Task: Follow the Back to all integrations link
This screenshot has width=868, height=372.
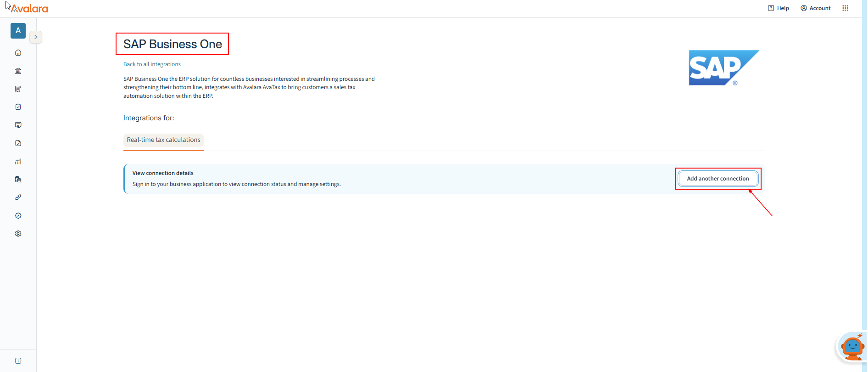Action: tap(152, 64)
